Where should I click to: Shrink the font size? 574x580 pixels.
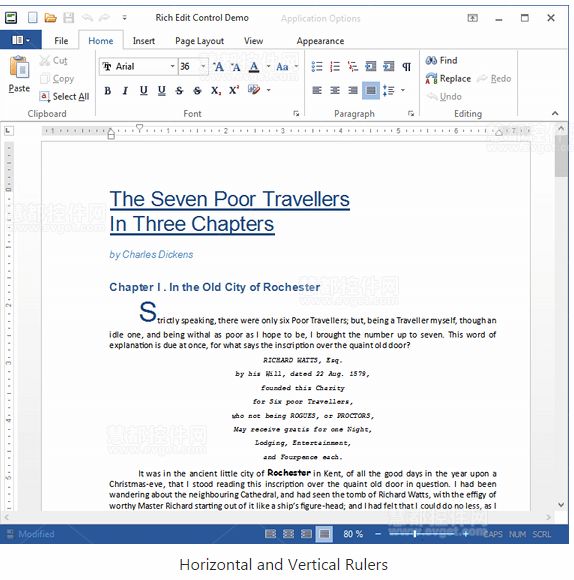[236, 67]
